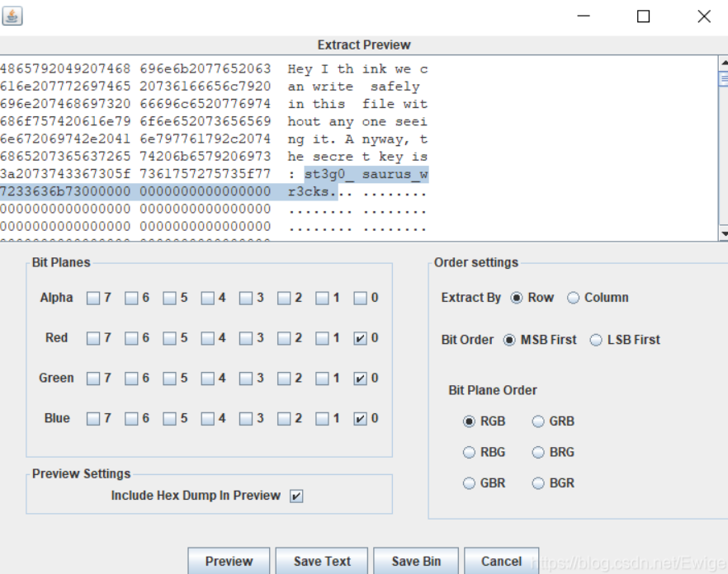Click hex value 4865792049207468 in preview
Image resolution: width=728 pixels, height=574 pixels.
click(65, 69)
